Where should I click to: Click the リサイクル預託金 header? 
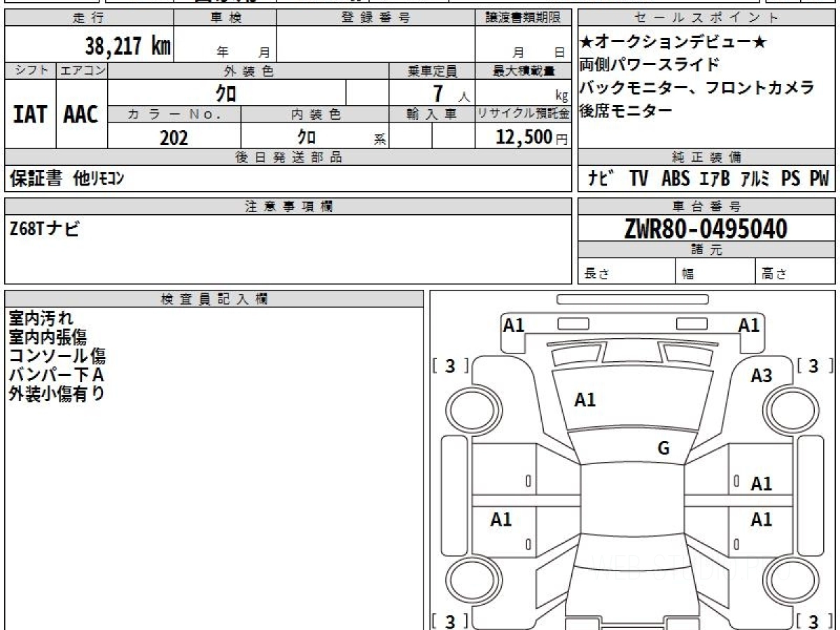524,114
